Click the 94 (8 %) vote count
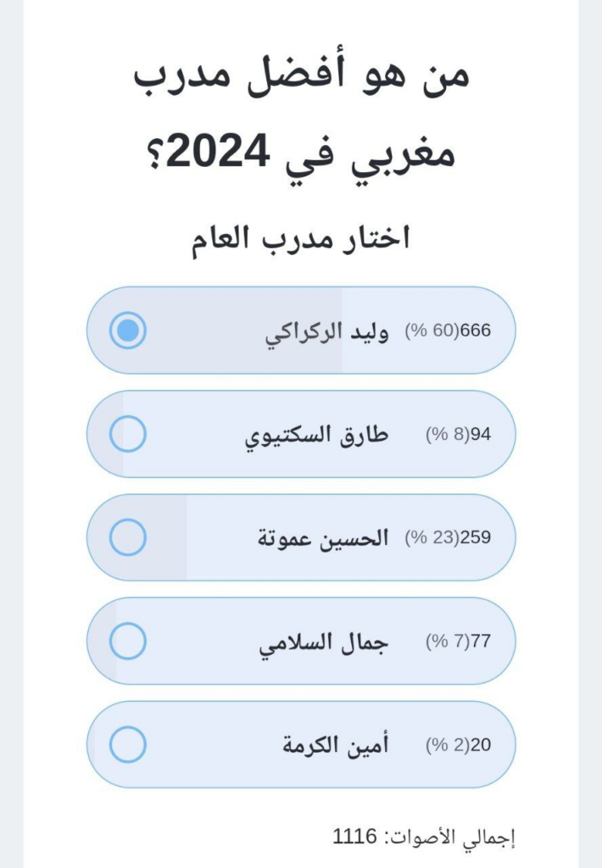The image size is (602, 868). coord(458,434)
